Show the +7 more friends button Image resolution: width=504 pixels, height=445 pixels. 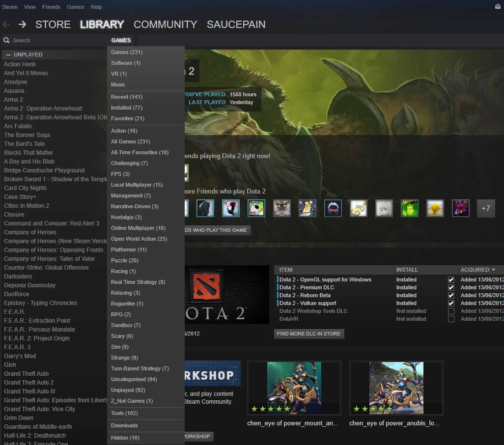coord(485,208)
